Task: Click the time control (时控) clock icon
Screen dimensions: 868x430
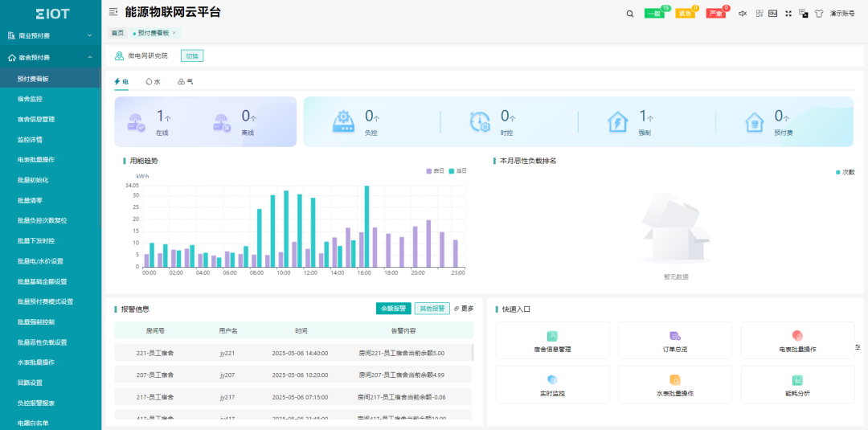Action: coord(480,121)
